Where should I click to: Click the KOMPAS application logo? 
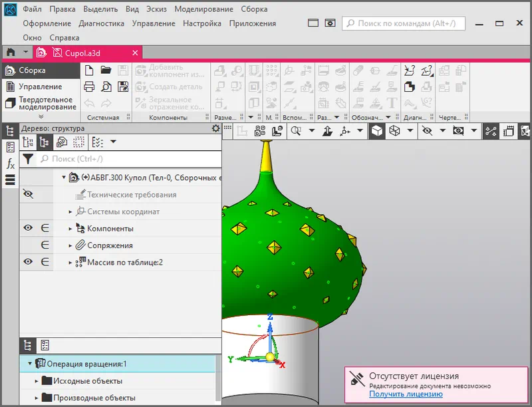10,10
